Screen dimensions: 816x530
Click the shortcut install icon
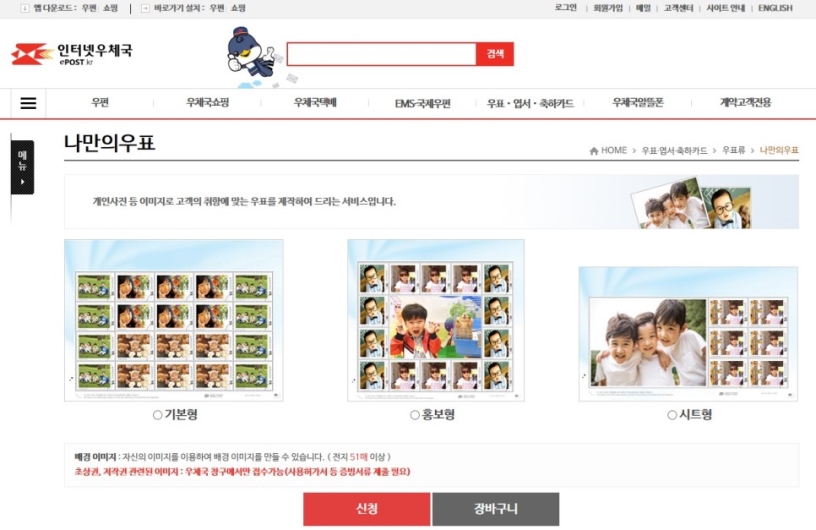145,8
